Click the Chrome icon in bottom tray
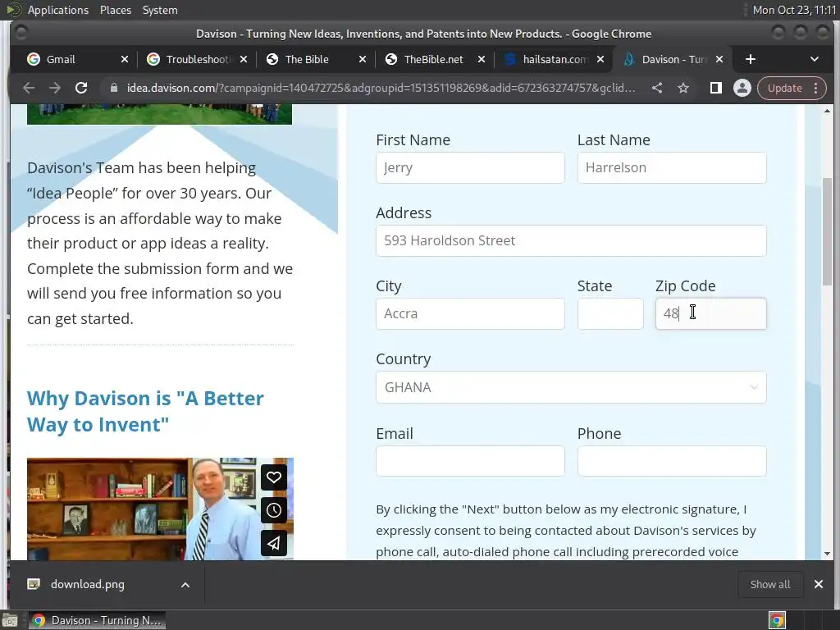The width and height of the screenshot is (840, 630). [777, 620]
